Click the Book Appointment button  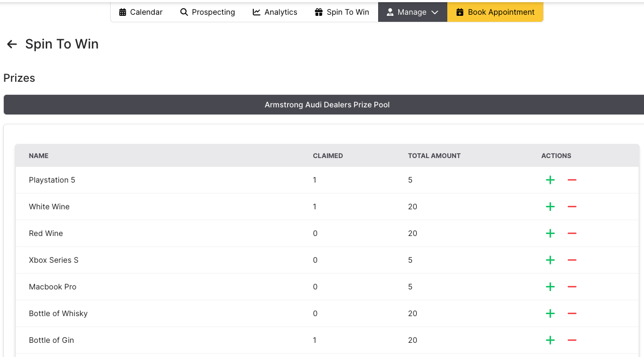[x=495, y=12]
